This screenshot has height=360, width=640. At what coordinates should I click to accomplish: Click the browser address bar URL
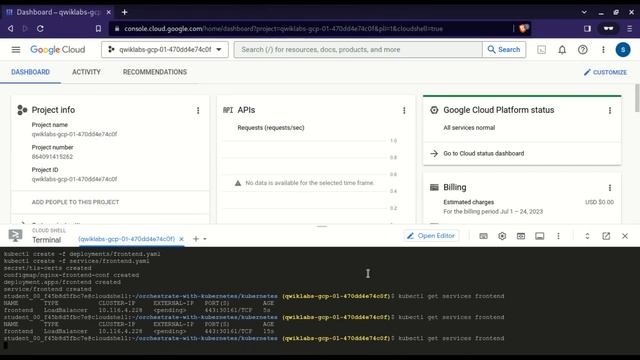(x=283, y=29)
